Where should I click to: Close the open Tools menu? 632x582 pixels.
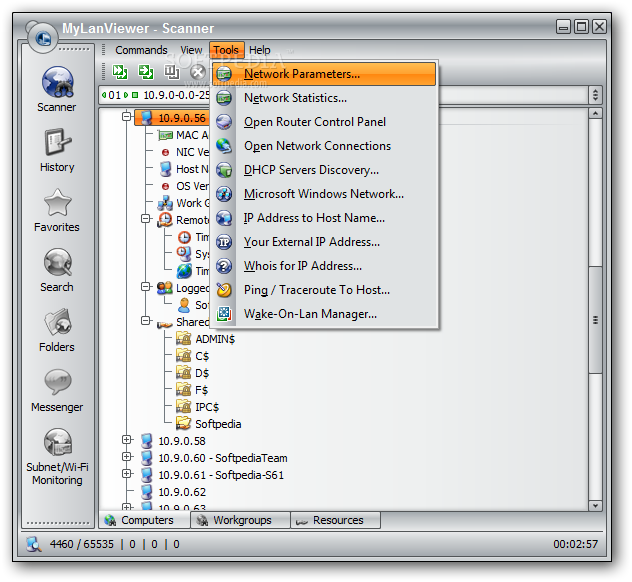[226, 50]
